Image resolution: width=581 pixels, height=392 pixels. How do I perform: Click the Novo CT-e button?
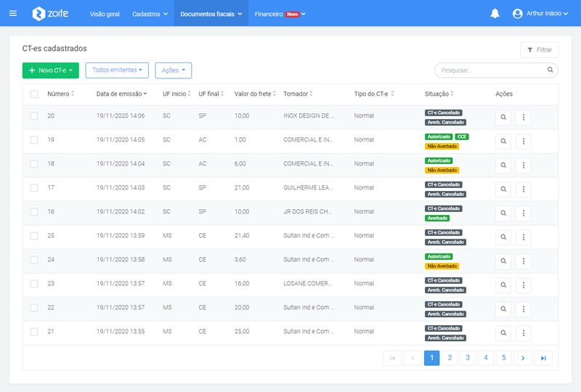point(51,70)
